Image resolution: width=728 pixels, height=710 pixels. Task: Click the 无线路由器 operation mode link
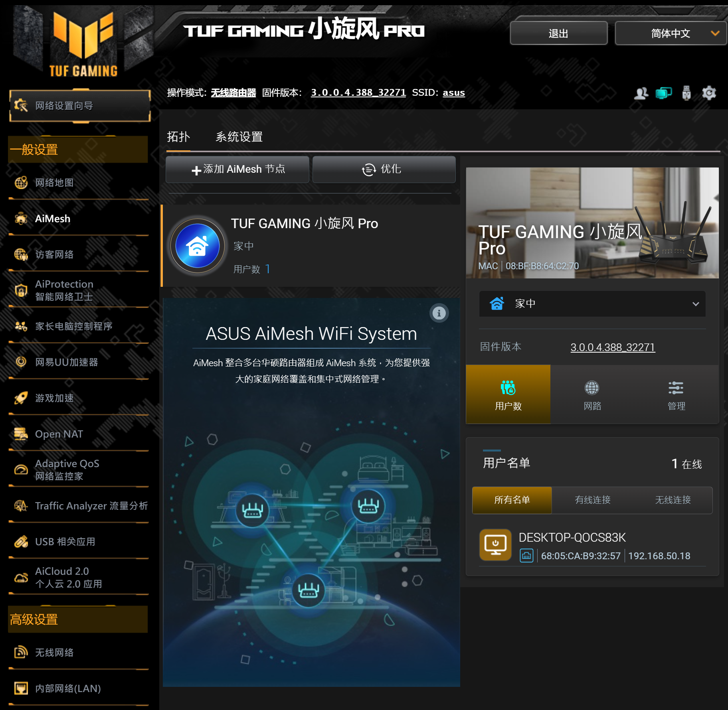pos(233,93)
